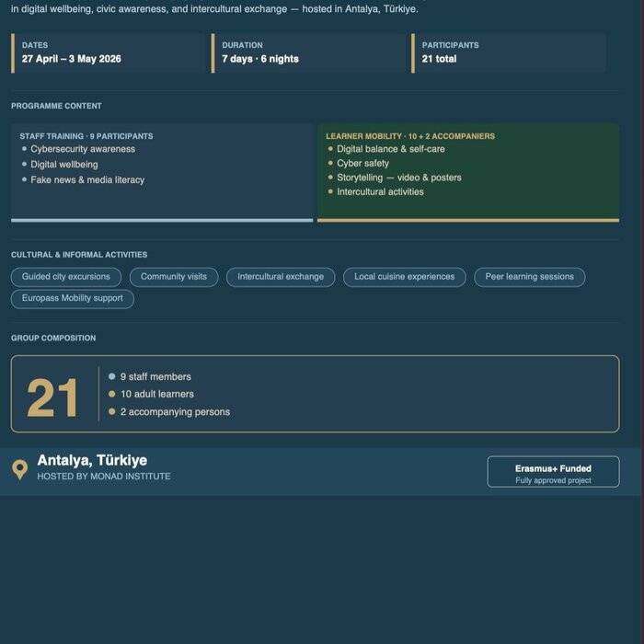Click the Fake news & media literacy item
Screen dimensions: 644x644
(87, 180)
